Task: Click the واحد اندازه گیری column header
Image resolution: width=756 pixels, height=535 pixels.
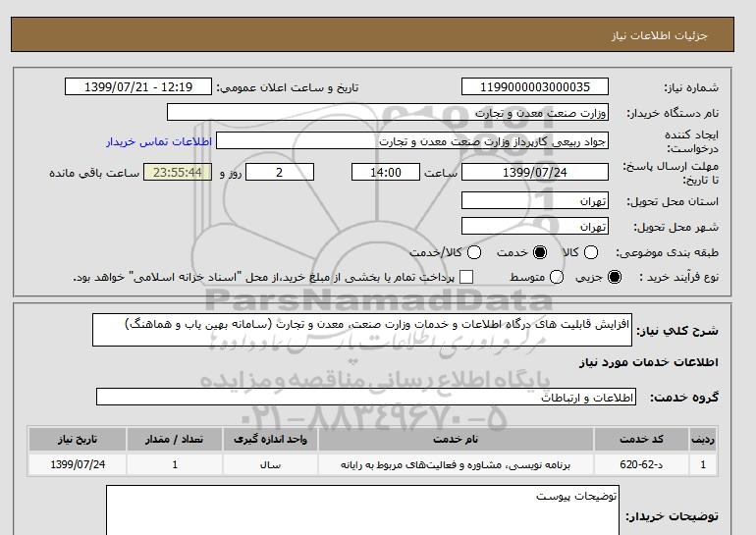Action: coord(270,439)
